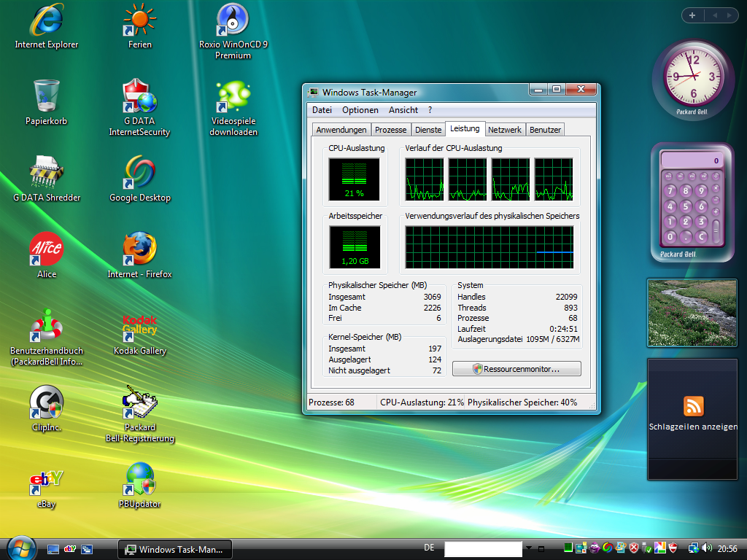Switch to the Prozesse tab
The height and width of the screenshot is (560, 747).
click(391, 130)
